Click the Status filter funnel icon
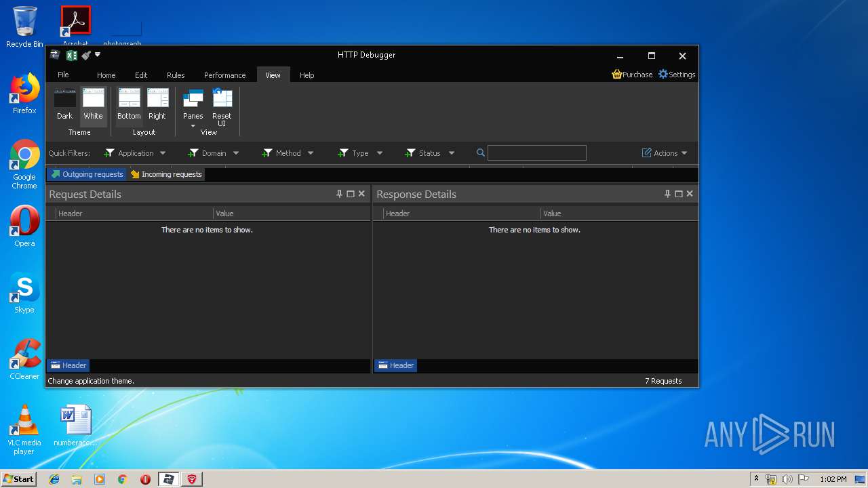The image size is (868, 488). [410, 153]
